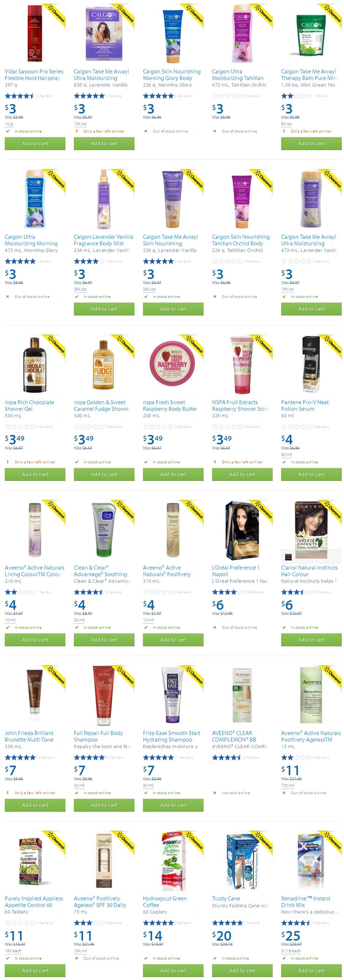This screenshot has width=344, height=980.
Task: Open L'Oréal Preference 1 Napoli product link
Action: pos(236,571)
